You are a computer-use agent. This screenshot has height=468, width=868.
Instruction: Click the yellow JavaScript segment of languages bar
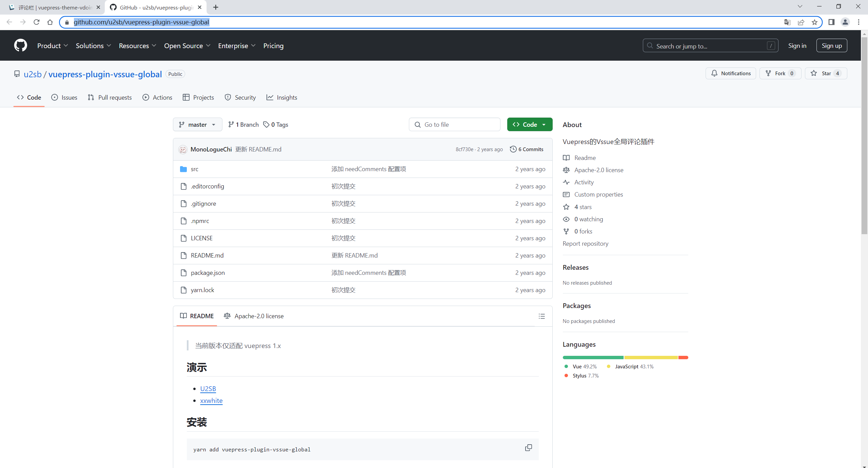point(651,358)
